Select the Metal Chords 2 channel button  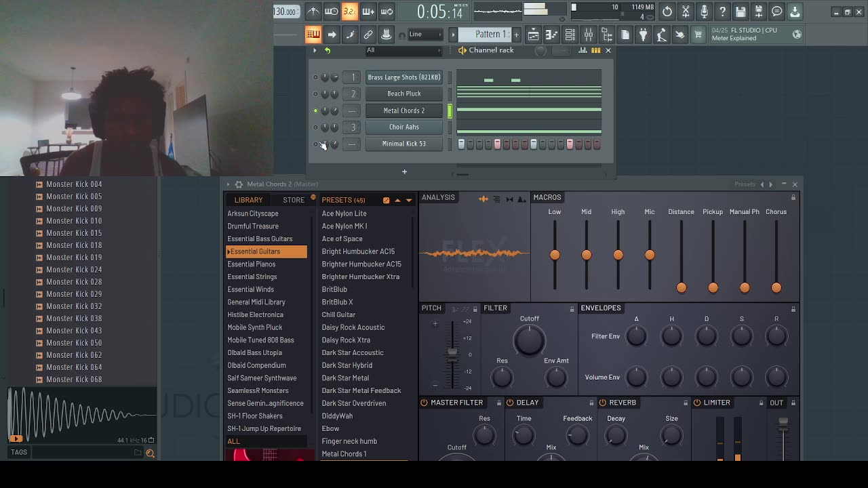pos(404,110)
